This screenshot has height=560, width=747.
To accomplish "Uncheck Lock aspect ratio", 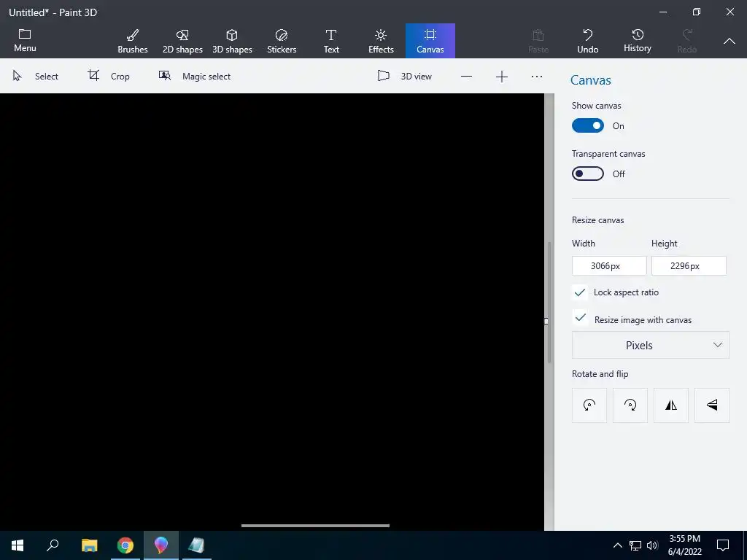I will pyautogui.click(x=580, y=292).
